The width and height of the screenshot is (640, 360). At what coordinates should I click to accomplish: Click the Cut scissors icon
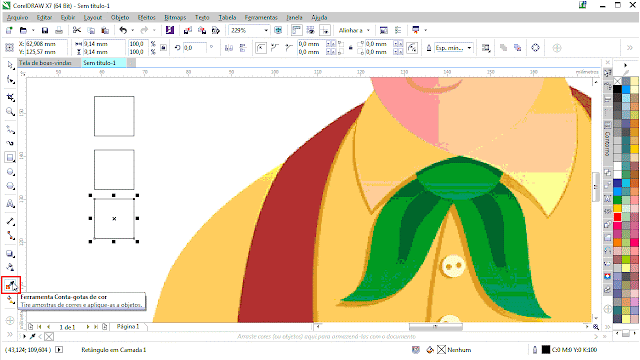77,30
